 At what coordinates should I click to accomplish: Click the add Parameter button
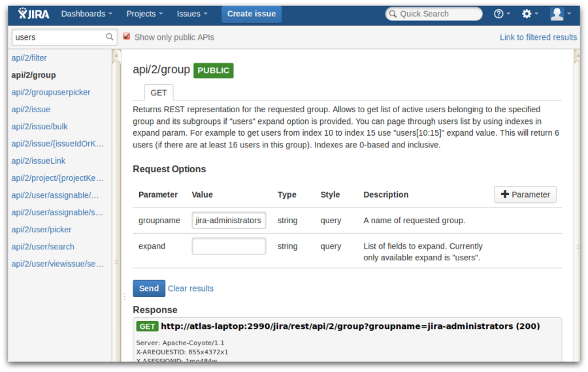525,194
